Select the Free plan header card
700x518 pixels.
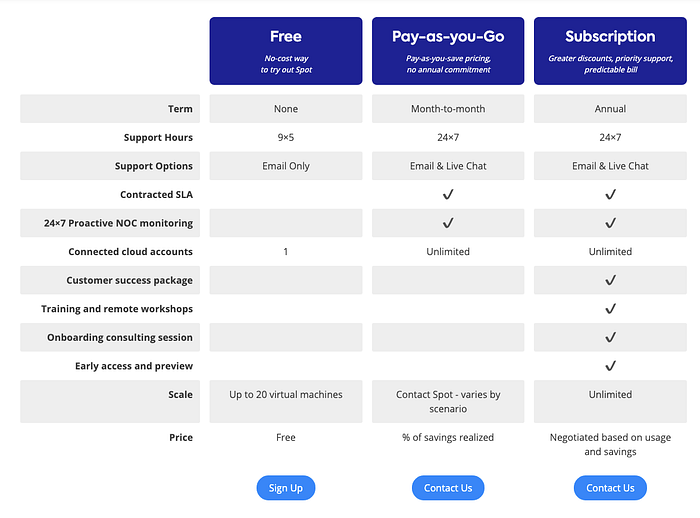click(x=286, y=51)
